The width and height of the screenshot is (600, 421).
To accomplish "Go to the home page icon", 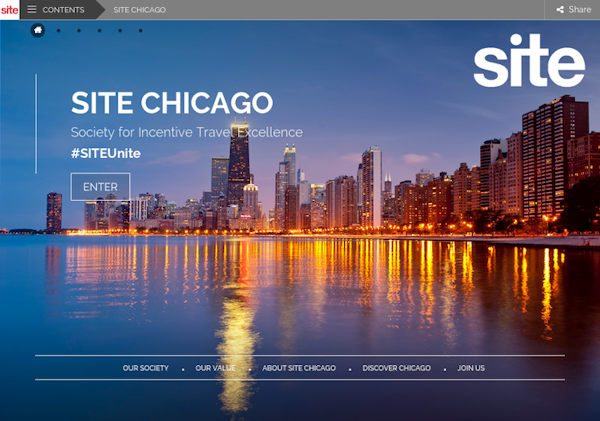I will pyautogui.click(x=38, y=30).
